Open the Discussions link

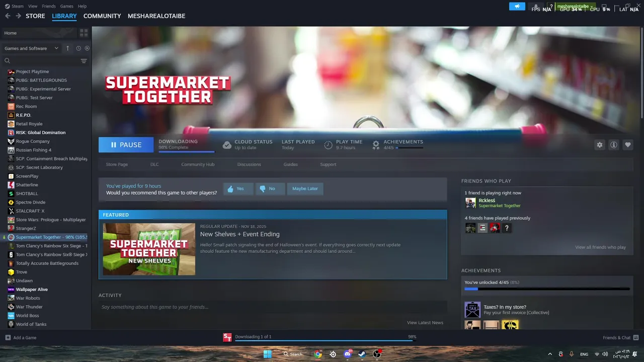[249, 164]
